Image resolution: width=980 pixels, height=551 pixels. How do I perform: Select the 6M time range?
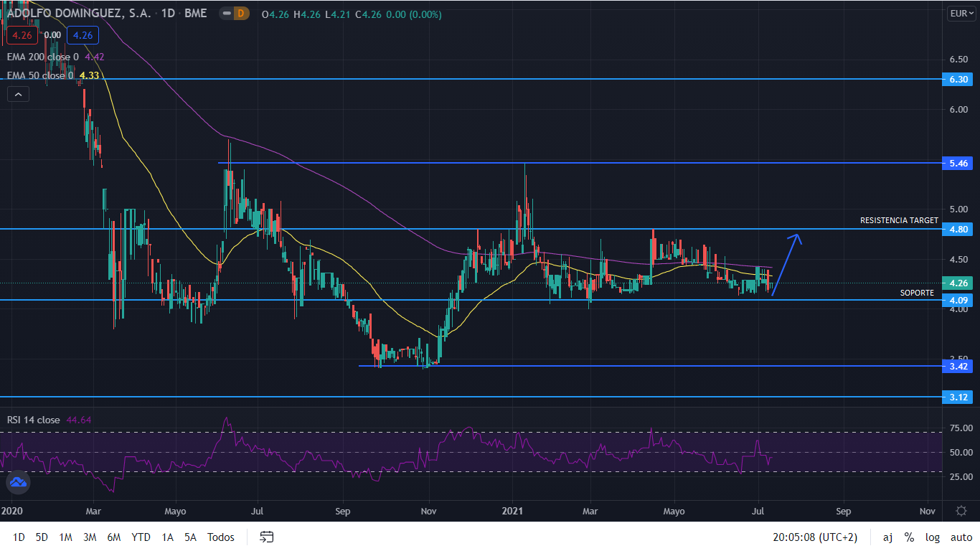[113, 537]
